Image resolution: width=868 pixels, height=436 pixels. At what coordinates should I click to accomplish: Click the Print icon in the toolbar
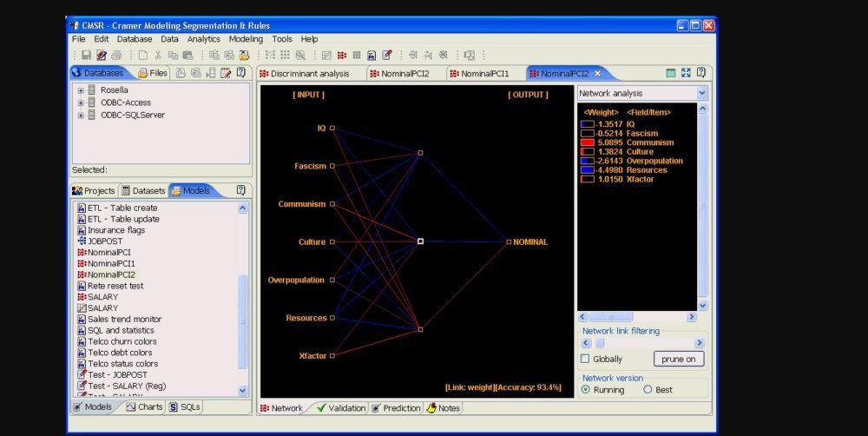pos(115,56)
